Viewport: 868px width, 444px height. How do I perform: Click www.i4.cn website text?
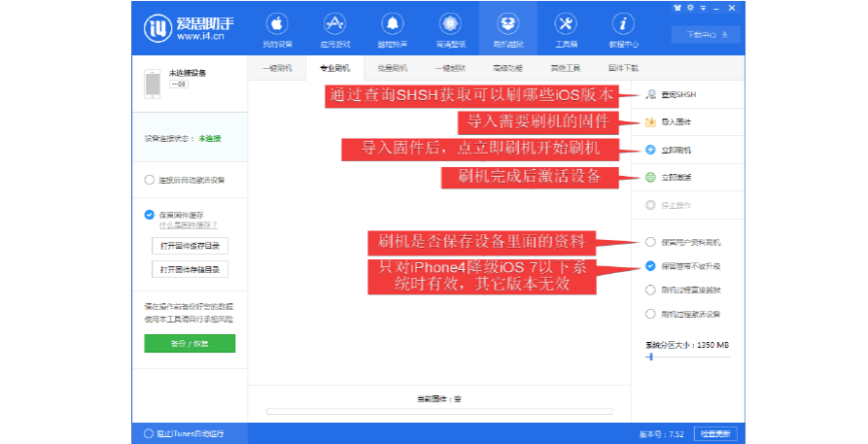pos(200,37)
